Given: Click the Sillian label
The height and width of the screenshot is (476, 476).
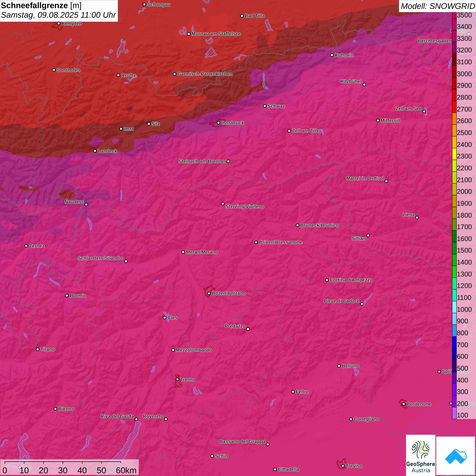Looking at the screenshot, I should point(358,238).
